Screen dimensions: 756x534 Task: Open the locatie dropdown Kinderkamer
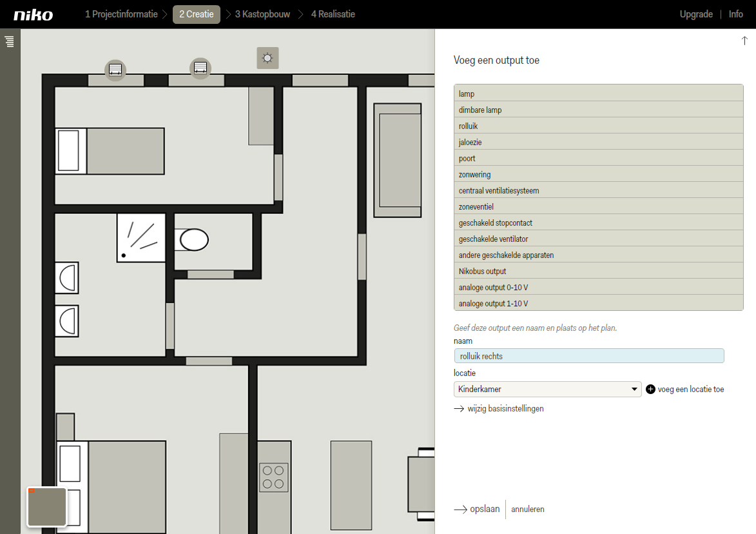point(547,390)
